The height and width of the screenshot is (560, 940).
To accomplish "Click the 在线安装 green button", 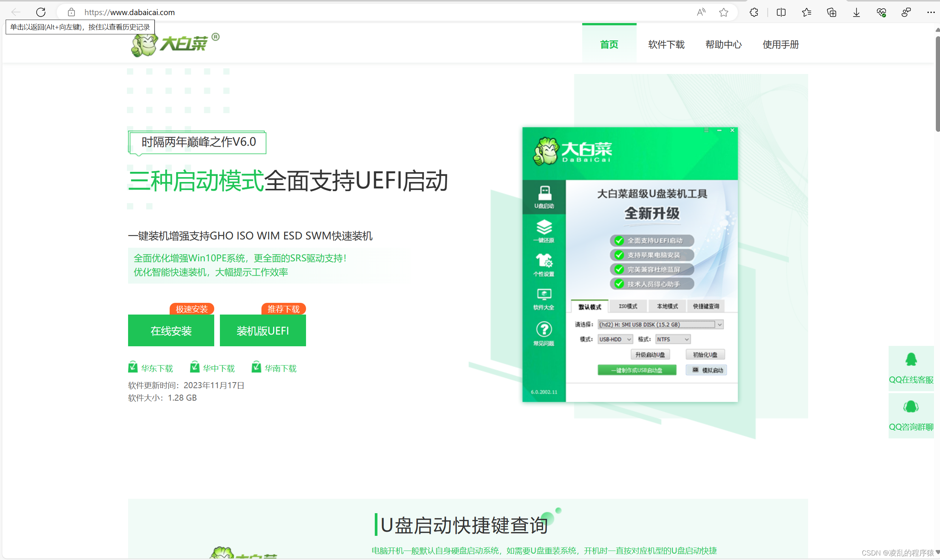I will pyautogui.click(x=171, y=331).
